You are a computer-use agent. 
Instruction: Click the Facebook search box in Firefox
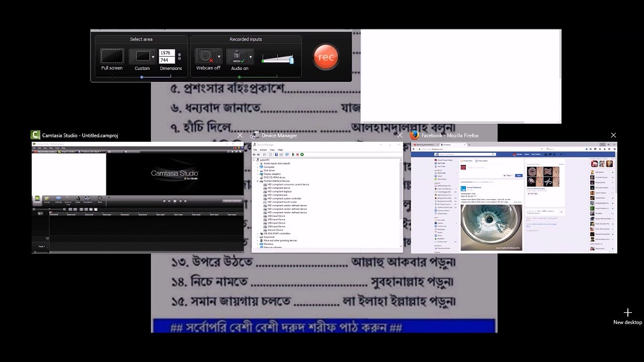pyautogui.click(x=467, y=154)
